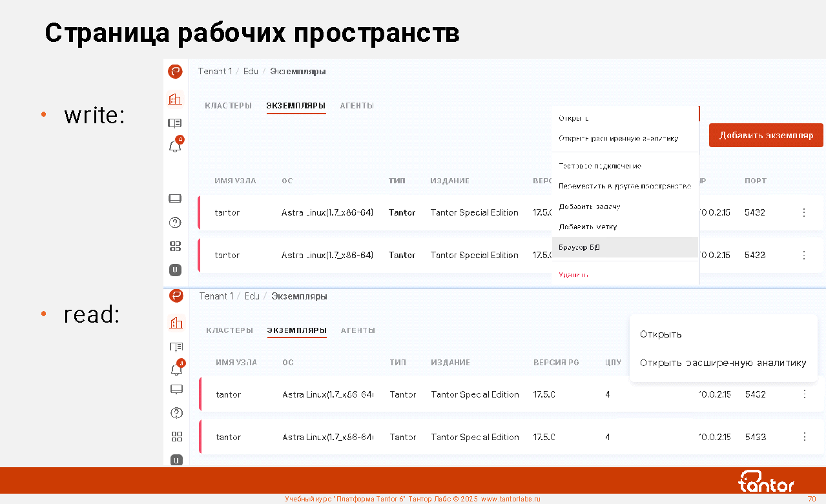The height and width of the screenshot is (504, 826).
Task: Expand the row actions menu for port 5433, lower table
Action: [804, 437]
